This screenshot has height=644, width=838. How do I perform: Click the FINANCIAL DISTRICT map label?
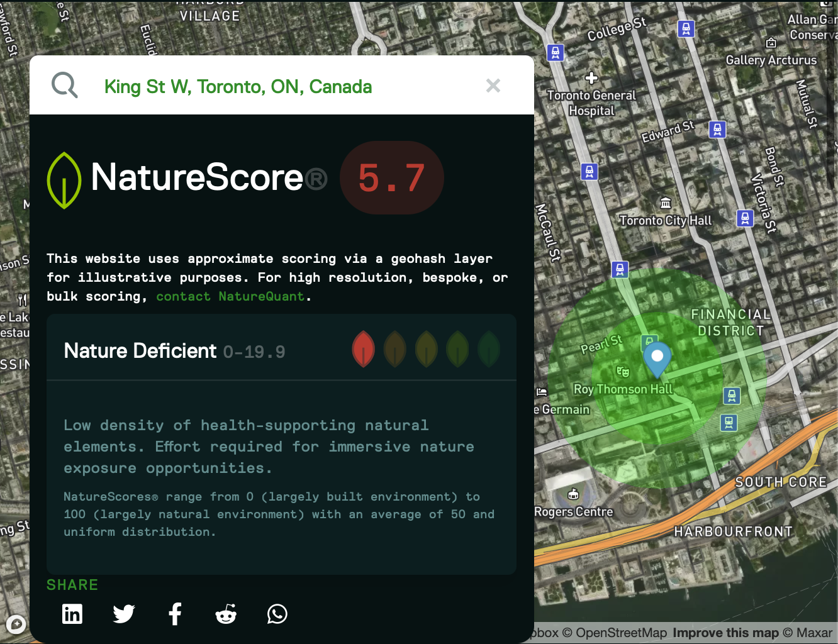point(731,323)
